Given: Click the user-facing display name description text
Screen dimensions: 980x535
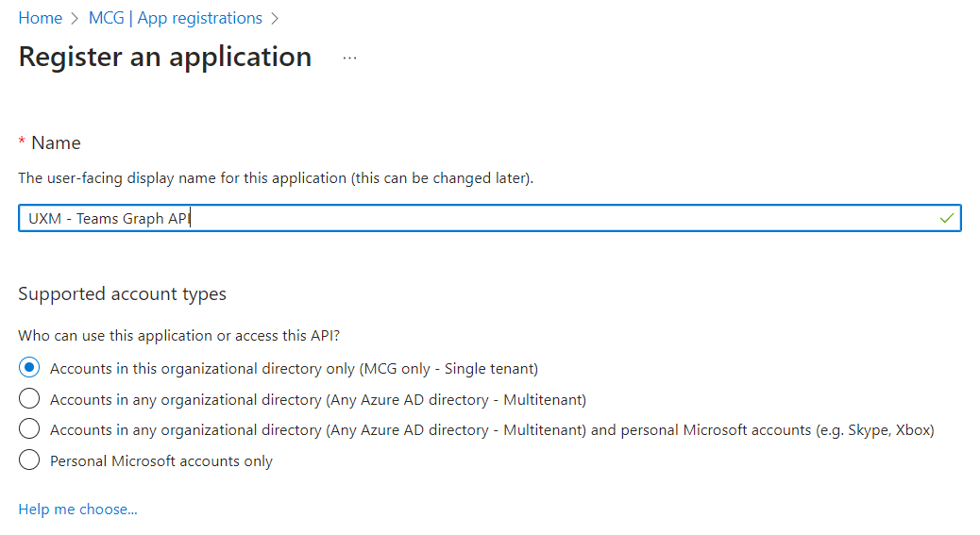Looking at the screenshot, I should (x=276, y=177).
